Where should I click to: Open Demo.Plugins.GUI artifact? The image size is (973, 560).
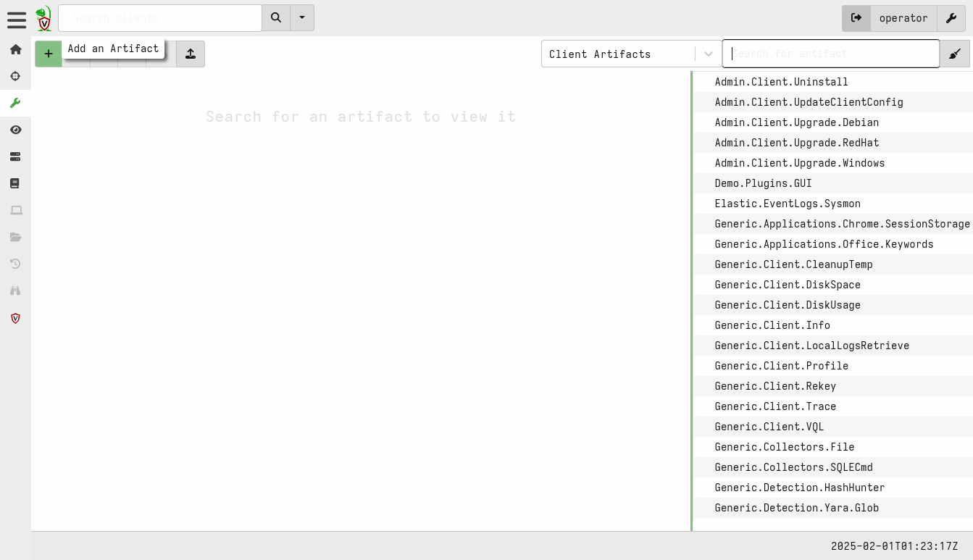pyautogui.click(x=833, y=183)
